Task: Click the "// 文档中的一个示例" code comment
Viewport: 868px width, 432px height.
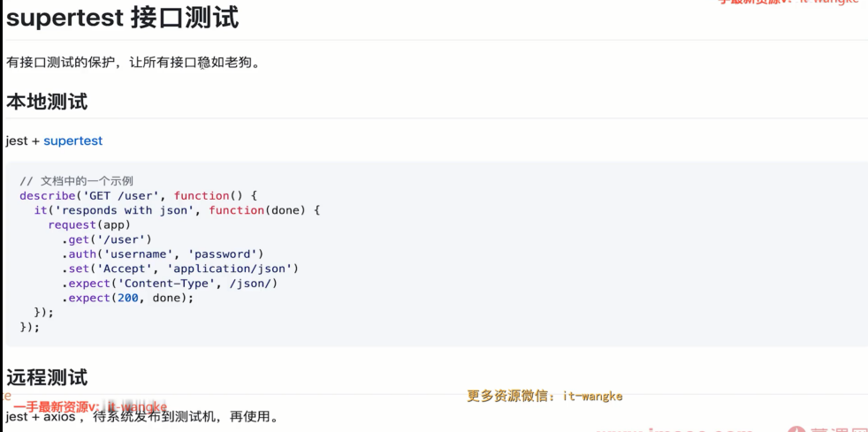Action: tap(76, 181)
